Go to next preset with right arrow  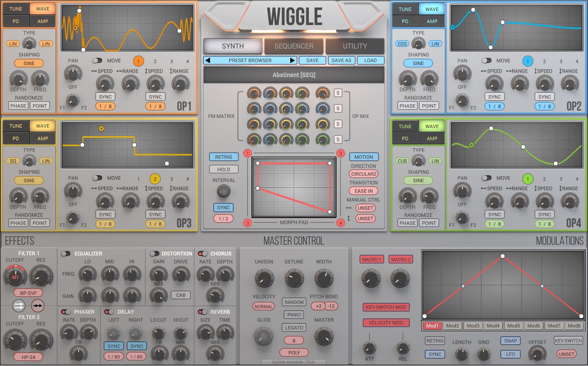[293, 61]
